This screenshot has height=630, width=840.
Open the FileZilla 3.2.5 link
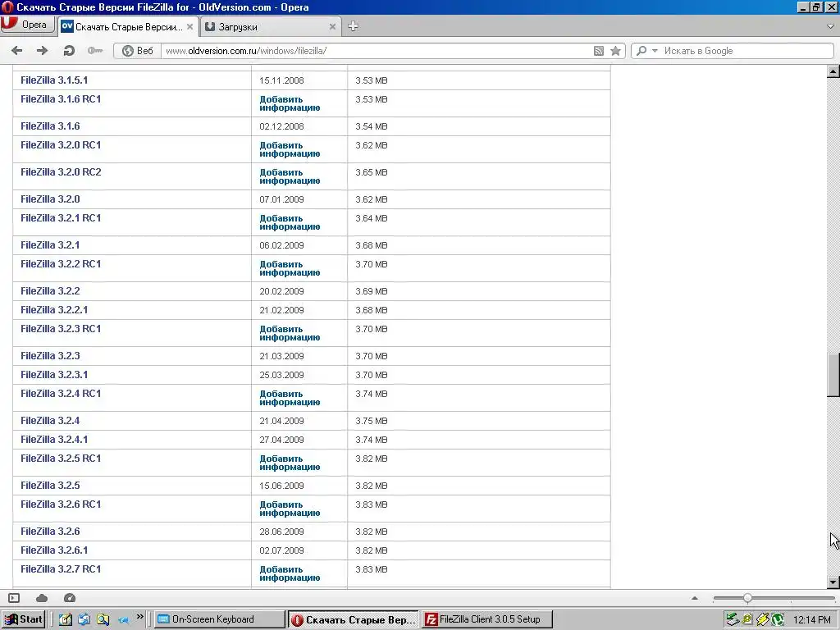pos(50,486)
